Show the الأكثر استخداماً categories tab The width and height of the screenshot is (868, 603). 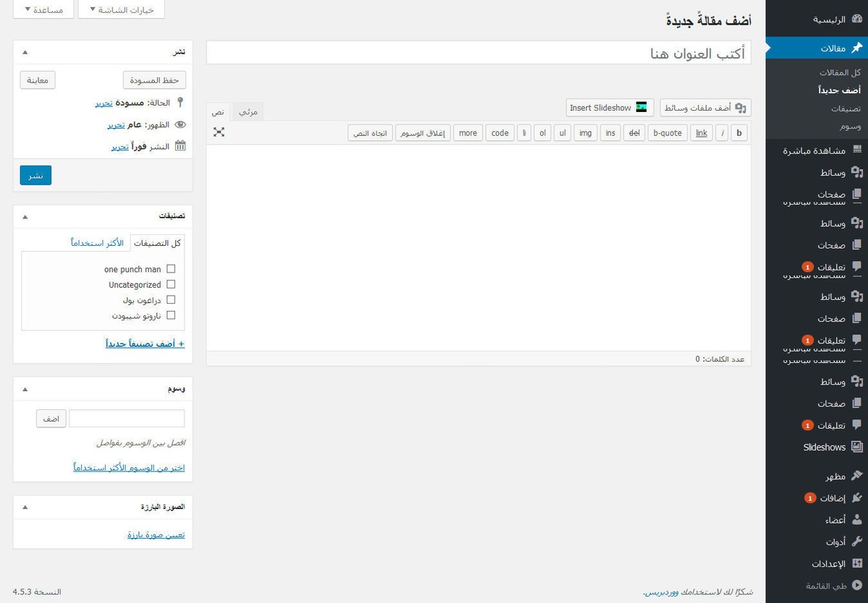[x=97, y=242]
